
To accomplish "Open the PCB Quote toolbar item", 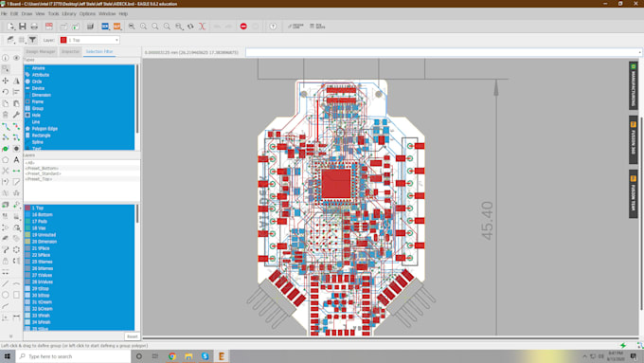I will [x=317, y=27].
